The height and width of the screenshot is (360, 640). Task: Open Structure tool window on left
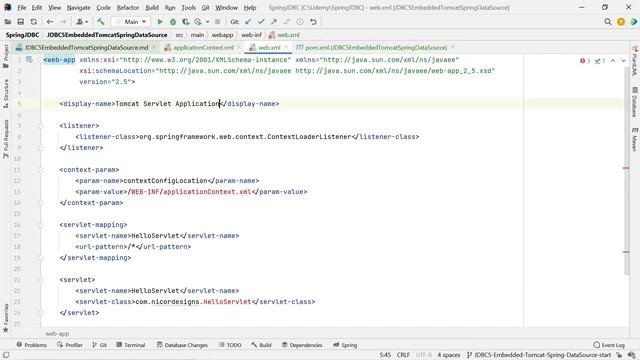pyautogui.click(x=6, y=93)
